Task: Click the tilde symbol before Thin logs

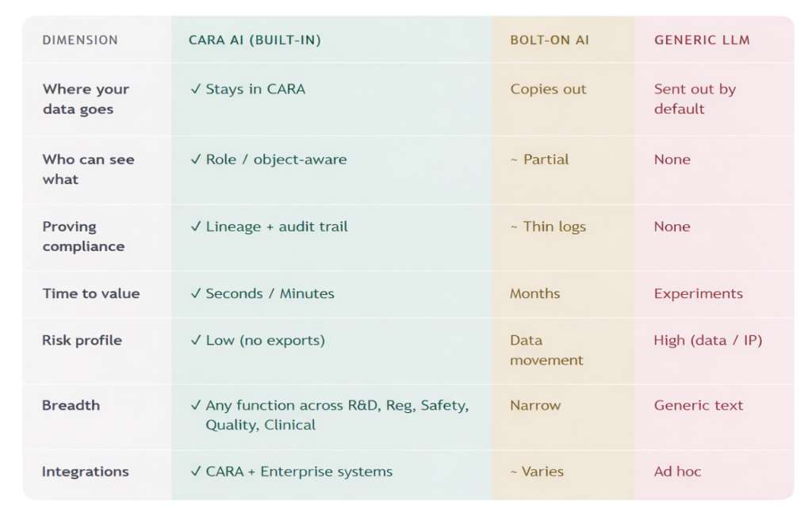Action: (514, 227)
